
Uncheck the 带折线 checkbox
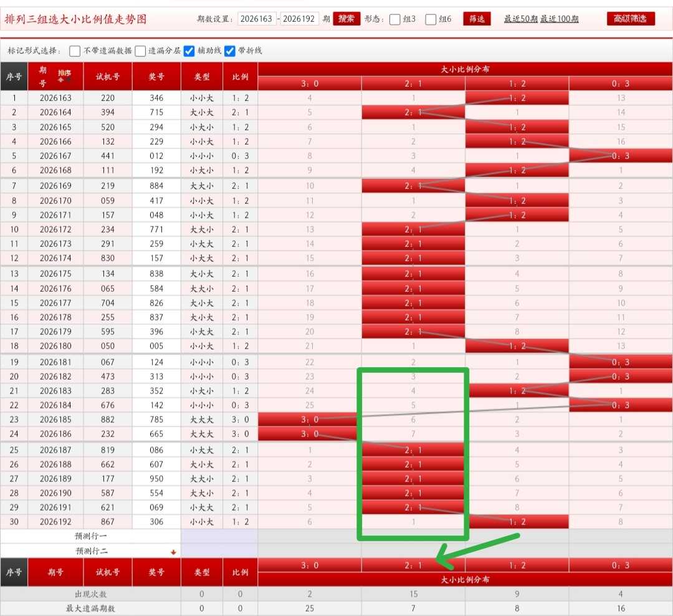click(229, 51)
